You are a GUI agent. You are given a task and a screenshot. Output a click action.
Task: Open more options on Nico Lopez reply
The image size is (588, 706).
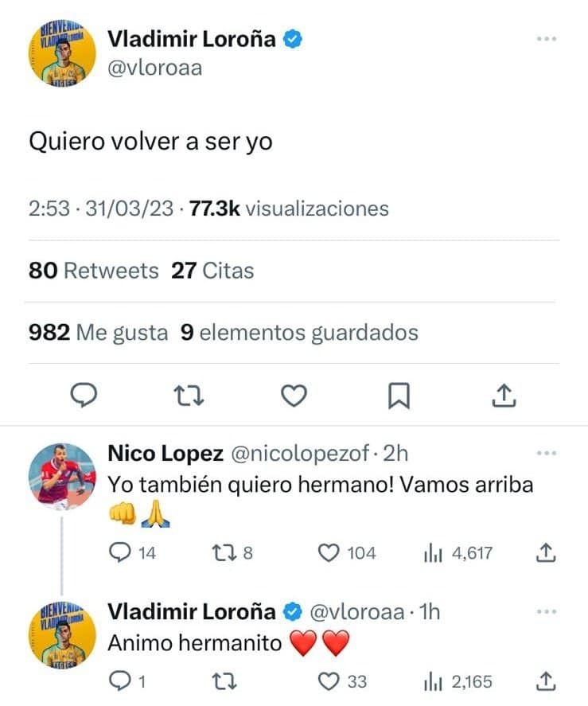pos(546,454)
